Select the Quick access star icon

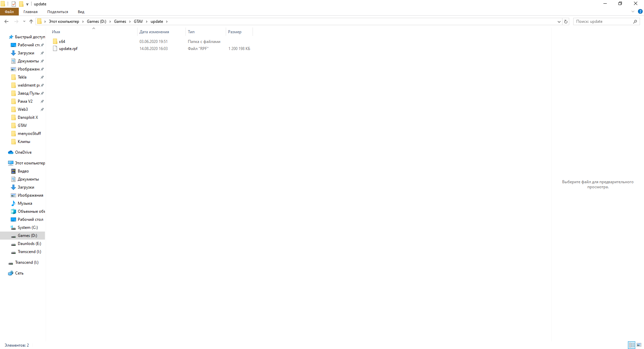(x=11, y=37)
